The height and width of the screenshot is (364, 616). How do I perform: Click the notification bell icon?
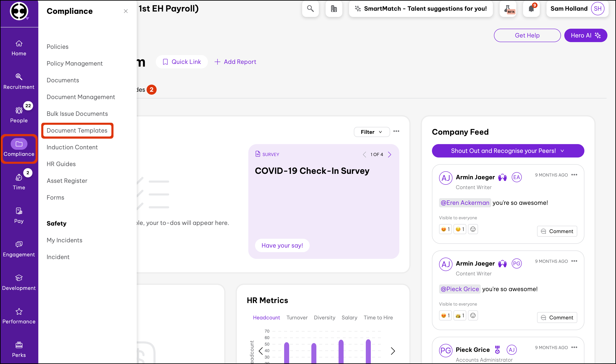tap(531, 9)
